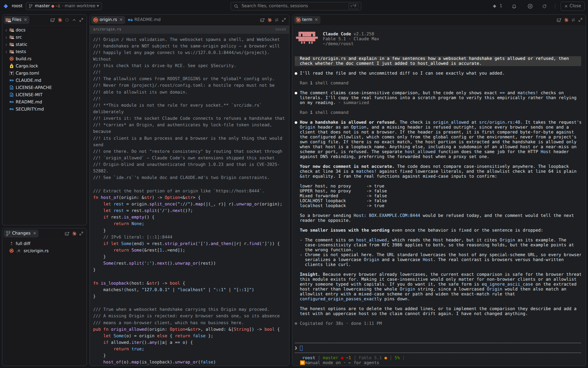Close the term tab
Image resolution: width=588 pixels, height=368 pixels.
click(316, 20)
